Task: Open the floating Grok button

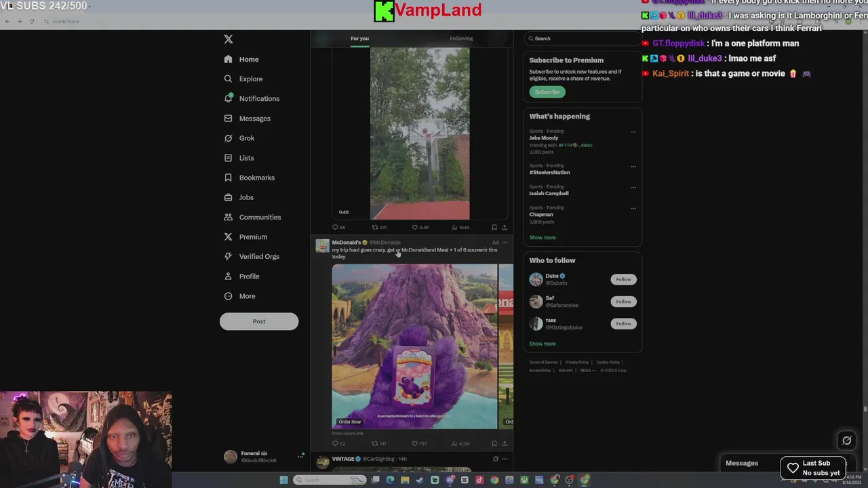Action: [846, 441]
